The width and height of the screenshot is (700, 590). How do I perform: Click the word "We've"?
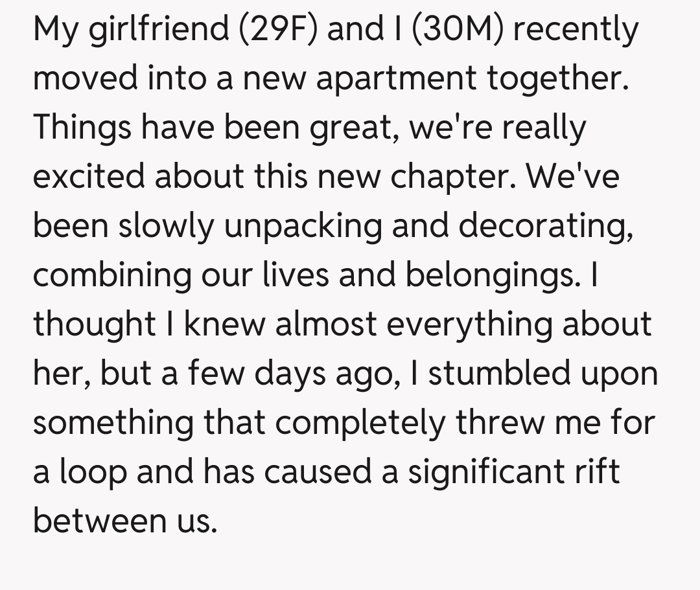pyautogui.click(x=572, y=177)
